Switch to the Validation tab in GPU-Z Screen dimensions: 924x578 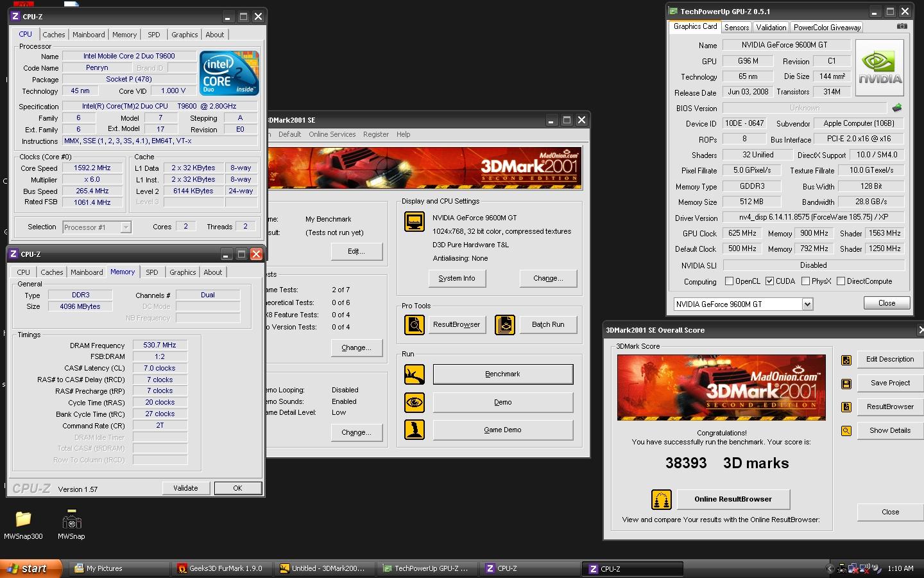[x=771, y=28]
